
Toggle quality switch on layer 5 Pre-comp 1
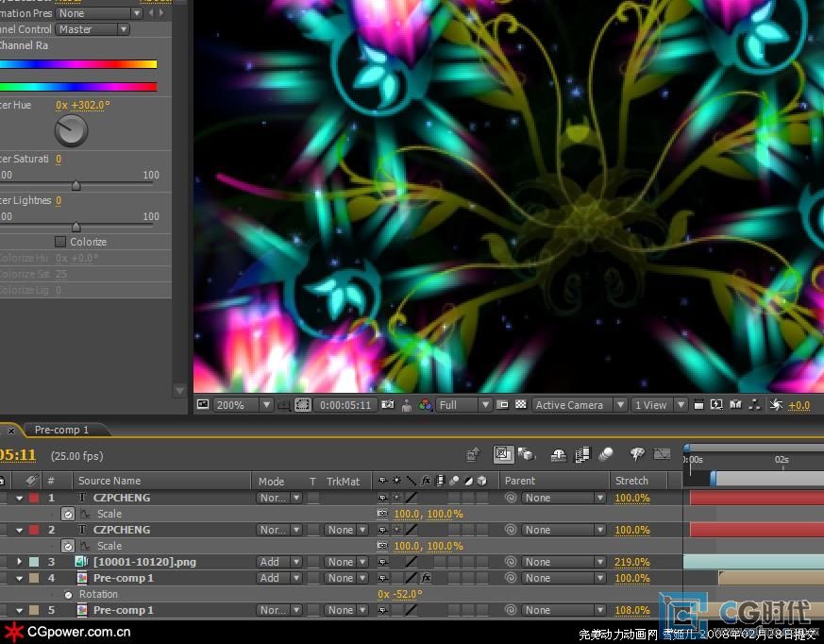411,610
